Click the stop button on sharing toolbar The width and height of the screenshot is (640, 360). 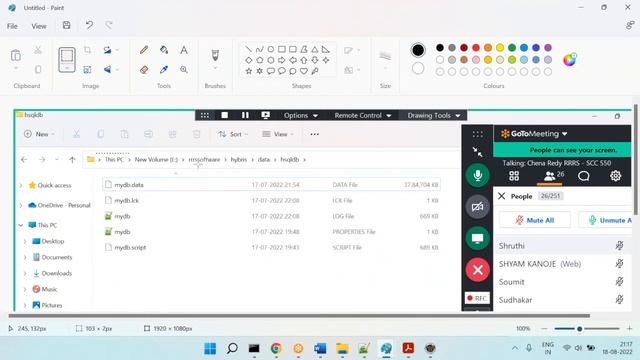point(224,116)
